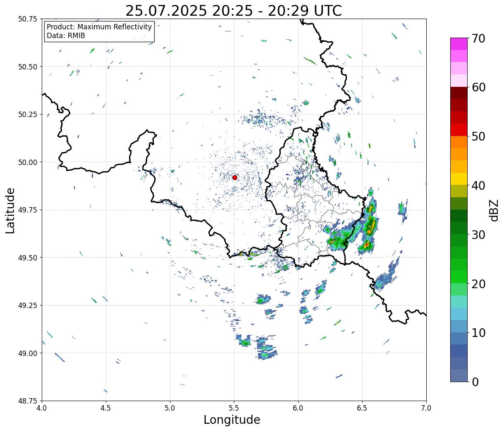The width and height of the screenshot is (504, 430).
Task: Pick the yellow swatch just above 40 dBZ
Action: point(459,179)
